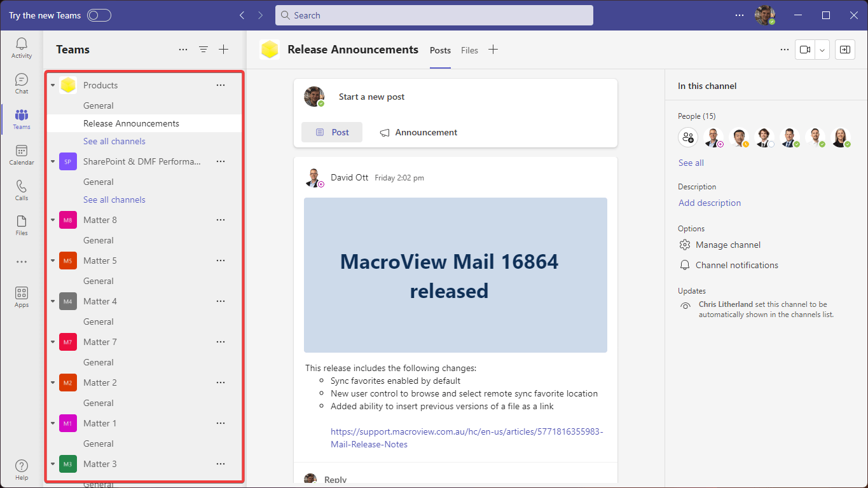Collapse the Products team channel list
The width and height of the screenshot is (868, 488).
click(x=52, y=85)
